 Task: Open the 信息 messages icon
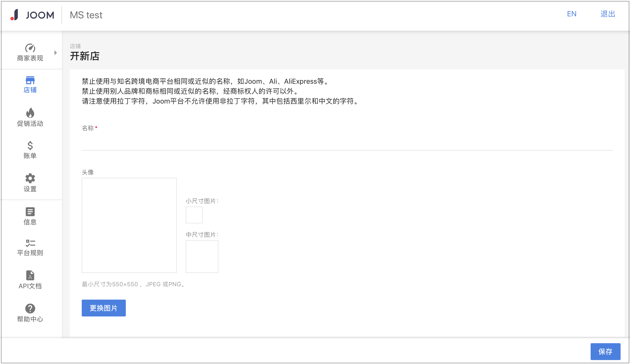coord(30,212)
